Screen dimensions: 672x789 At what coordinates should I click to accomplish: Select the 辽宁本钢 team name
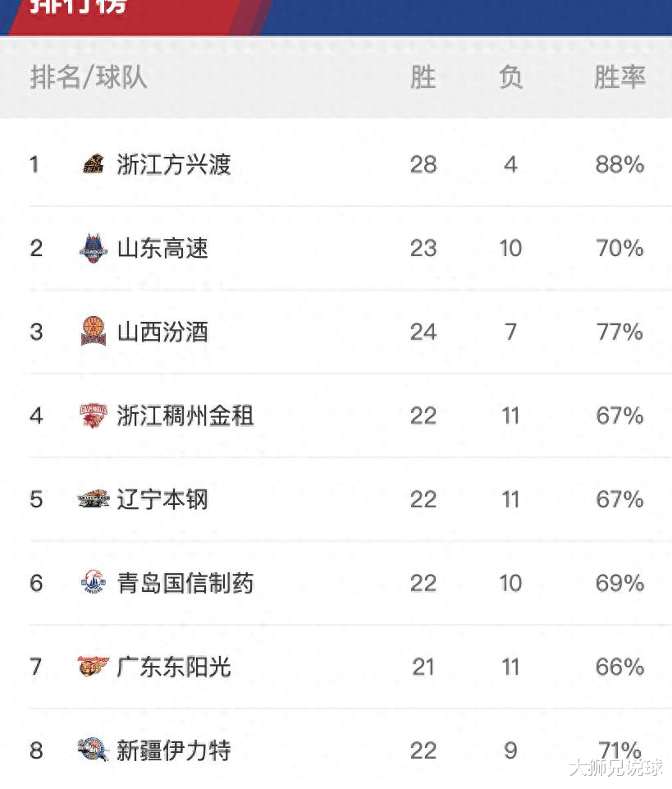coord(162,499)
